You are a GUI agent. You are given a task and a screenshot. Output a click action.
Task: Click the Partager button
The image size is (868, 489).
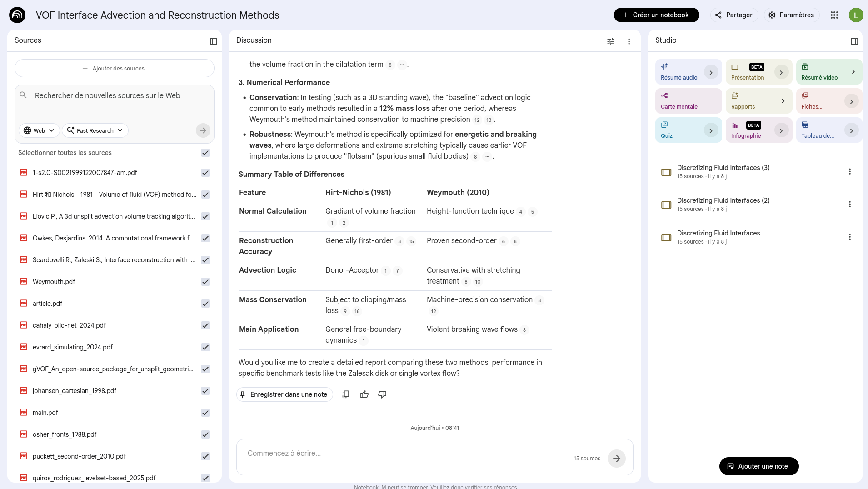pyautogui.click(x=734, y=15)
